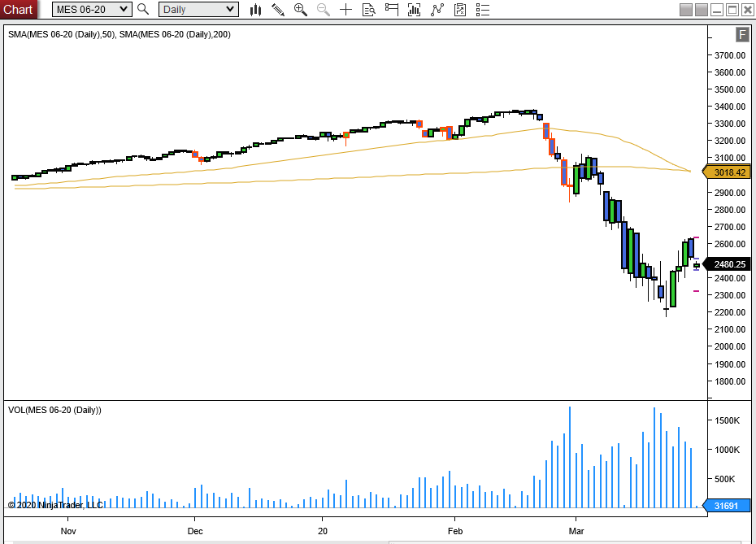Click the VOL(MES 06-20 (Daily)) label
Viewport: 756px width, 544px height.
pyautogui.click(x=54, y=410)
